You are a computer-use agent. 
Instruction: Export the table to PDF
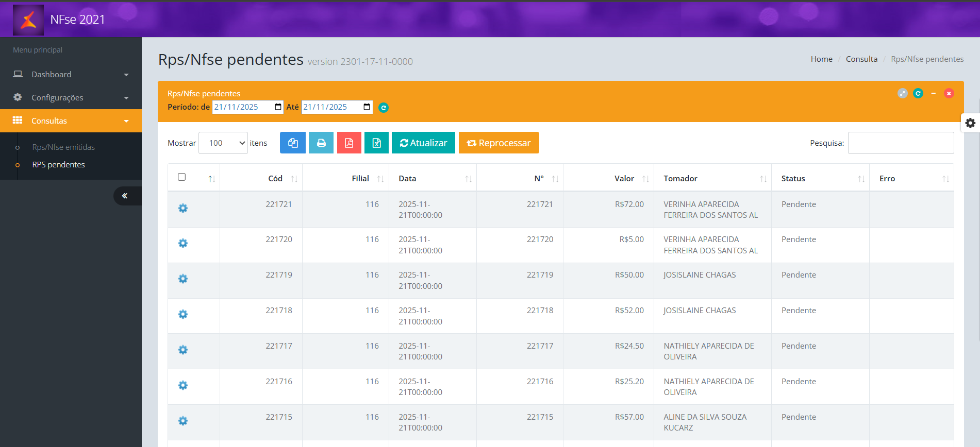[349, 143]
